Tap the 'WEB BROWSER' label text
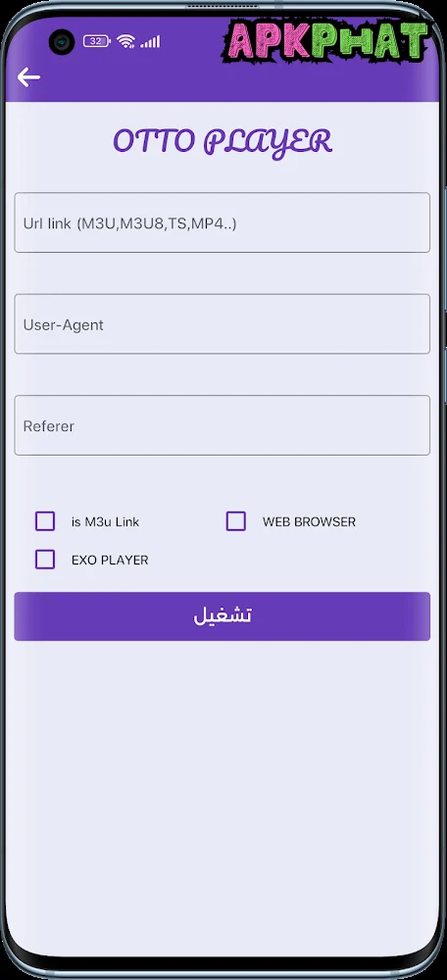Viewport: 447px width, 980px height. click(310, 522)
